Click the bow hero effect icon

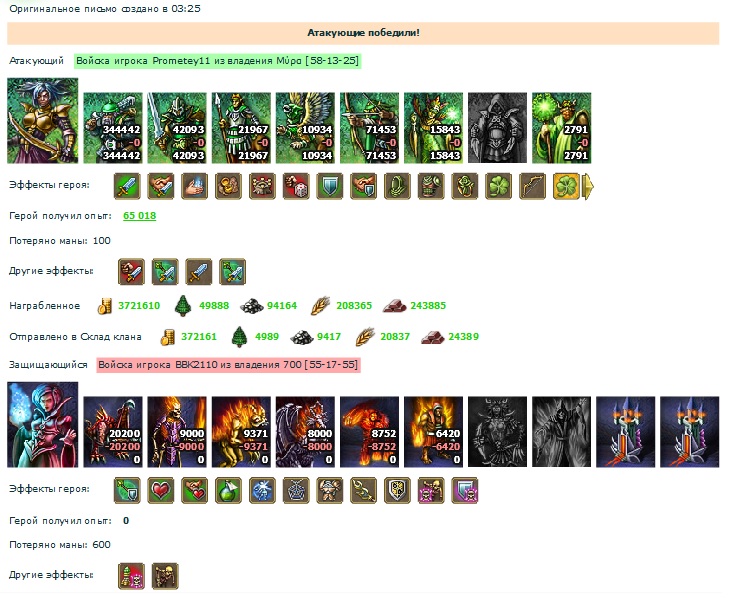coord(532,186)
